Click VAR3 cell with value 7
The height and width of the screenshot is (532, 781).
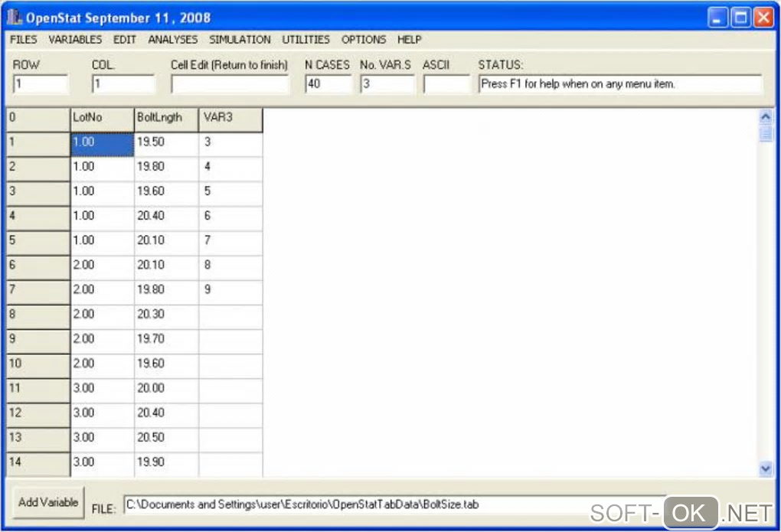230,243
